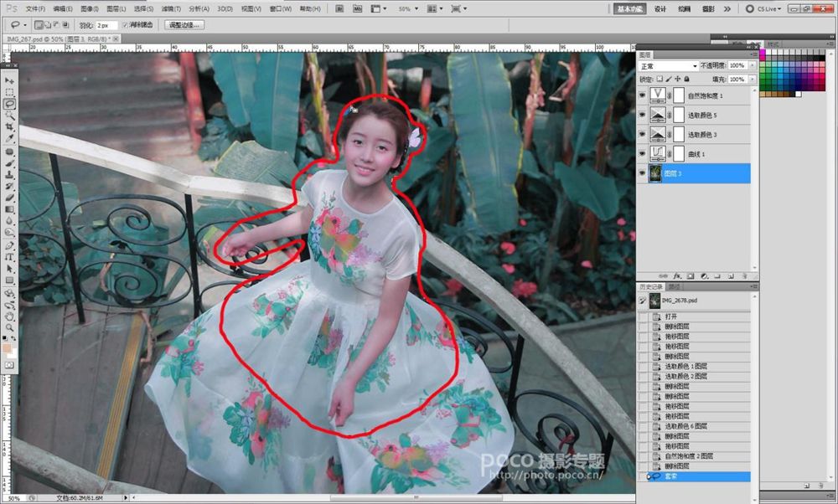Viewport: 838px width, 504px height.
Task: Launch Bridge from the top bar
Action: click(x=339, y=8)
